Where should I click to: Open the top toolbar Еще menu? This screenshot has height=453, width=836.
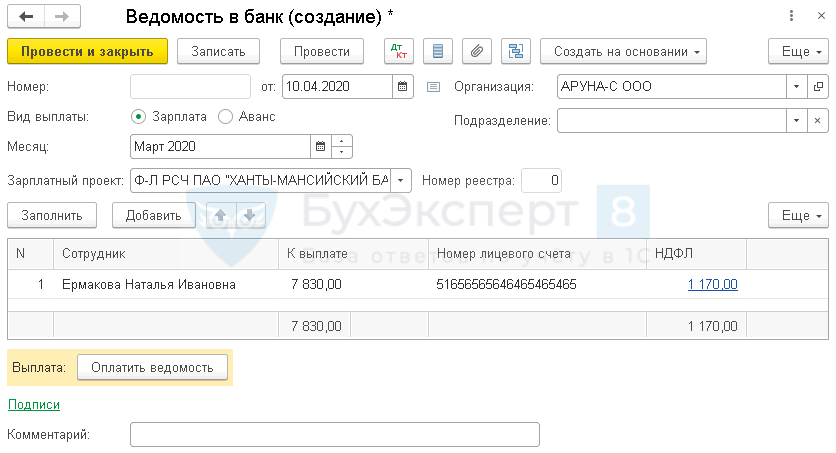point(798,51)
